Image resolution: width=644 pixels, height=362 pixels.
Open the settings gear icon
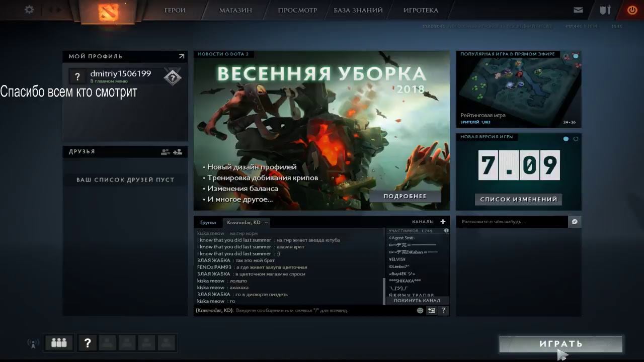pyautogui.click(x=29, y=9)
